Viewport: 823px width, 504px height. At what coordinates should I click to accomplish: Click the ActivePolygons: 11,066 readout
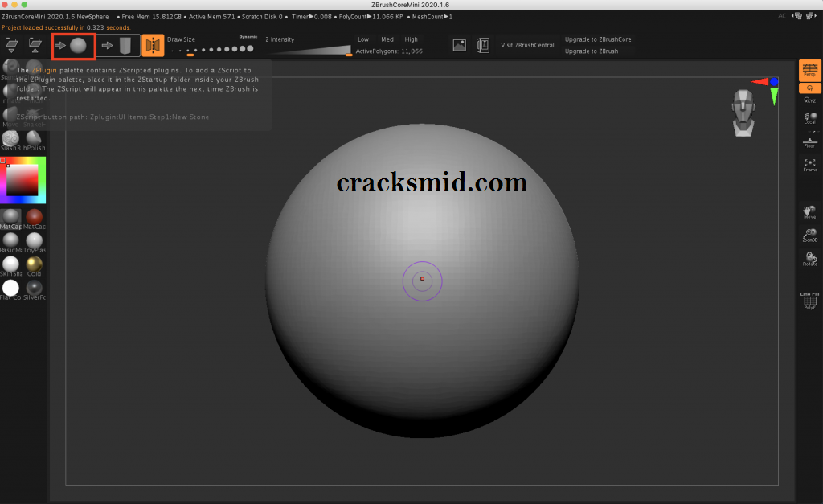click(x=389, y=51)
